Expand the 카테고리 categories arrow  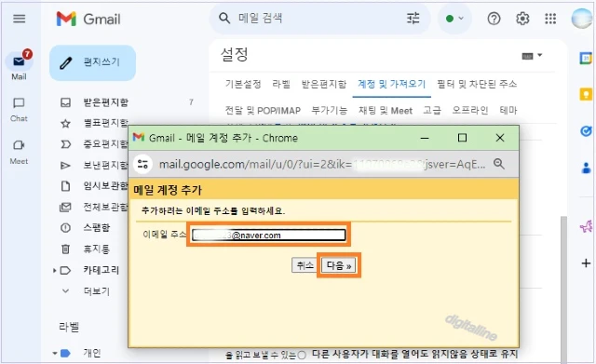tap(54, 270)
